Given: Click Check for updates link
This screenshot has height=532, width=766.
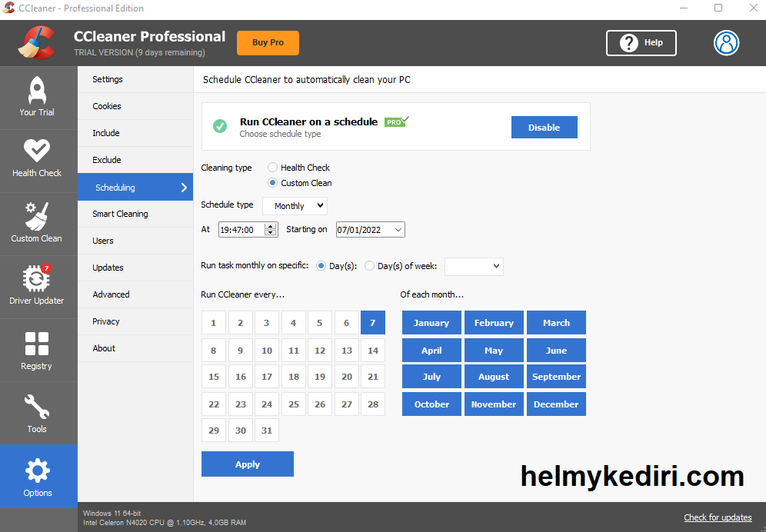Looking at the screenshot, I should 718,517.
